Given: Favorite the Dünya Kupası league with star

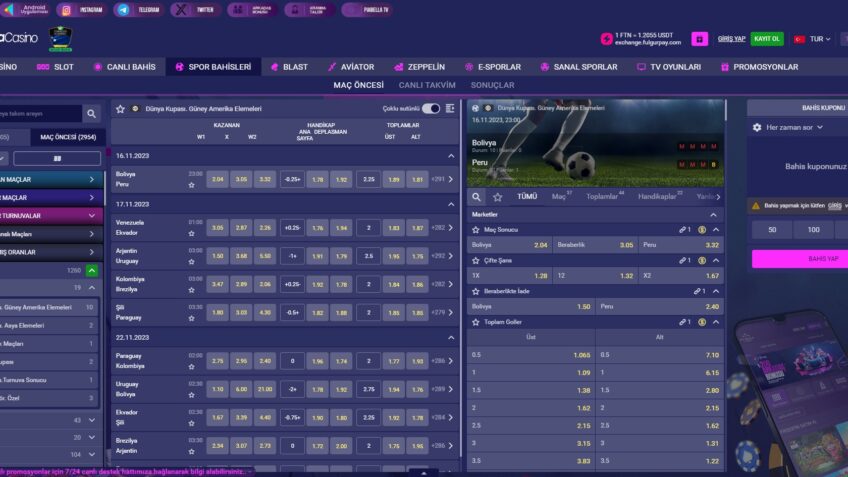Looking at the screenshot, I should pos(120,108).
